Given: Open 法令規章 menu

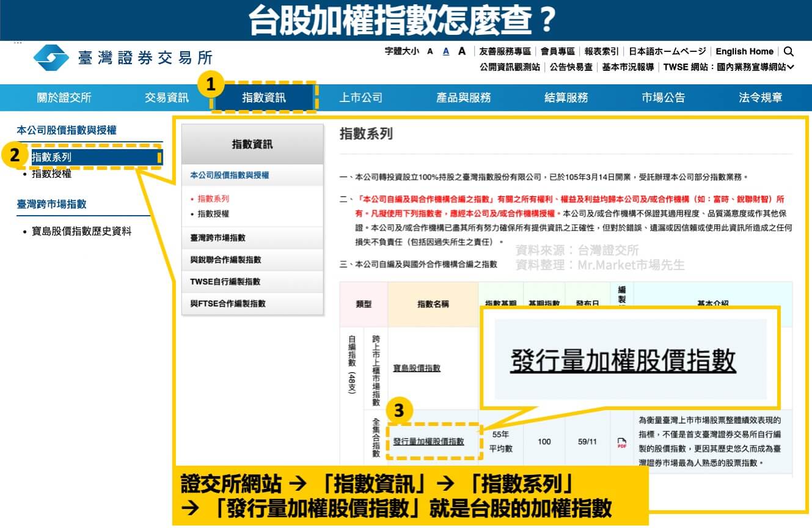Looking at the screenshot, I should (x=761, y=98).
